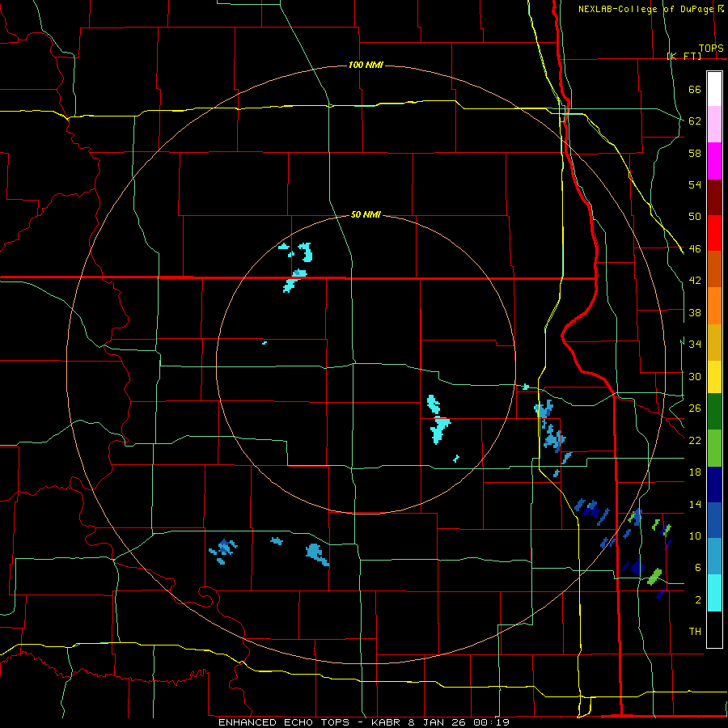Pick the light blue legend swatch
This screenshot has width=728, height=728.
(714, 557)
